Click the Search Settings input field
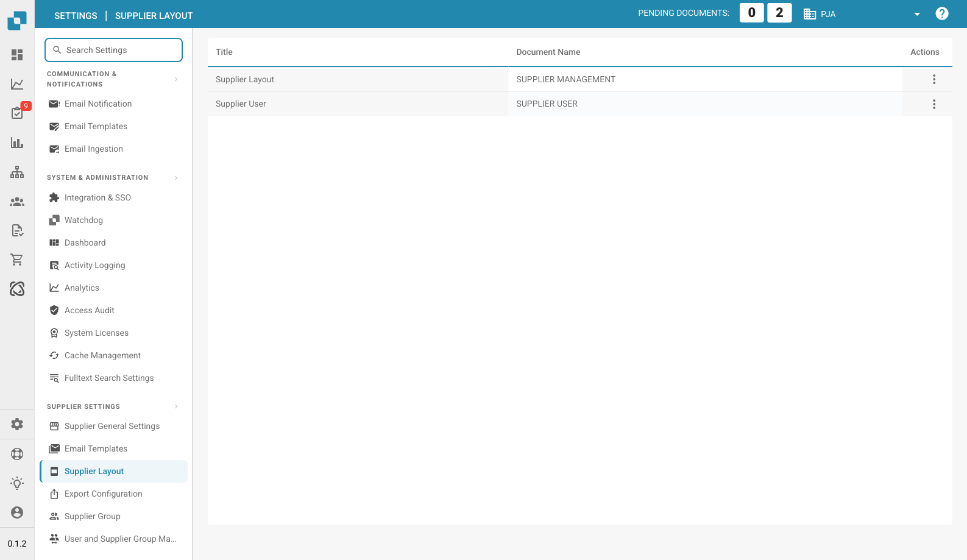The image size is (967, 560). point(113,50)
